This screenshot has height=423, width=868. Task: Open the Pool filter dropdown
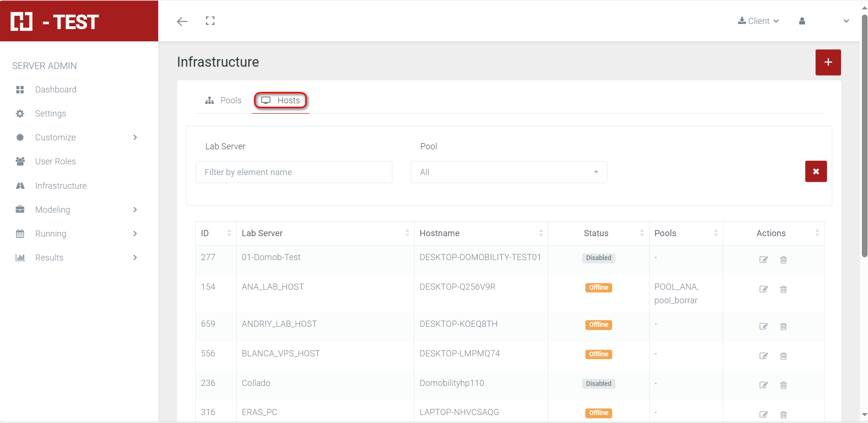click(x=508, y=172)
